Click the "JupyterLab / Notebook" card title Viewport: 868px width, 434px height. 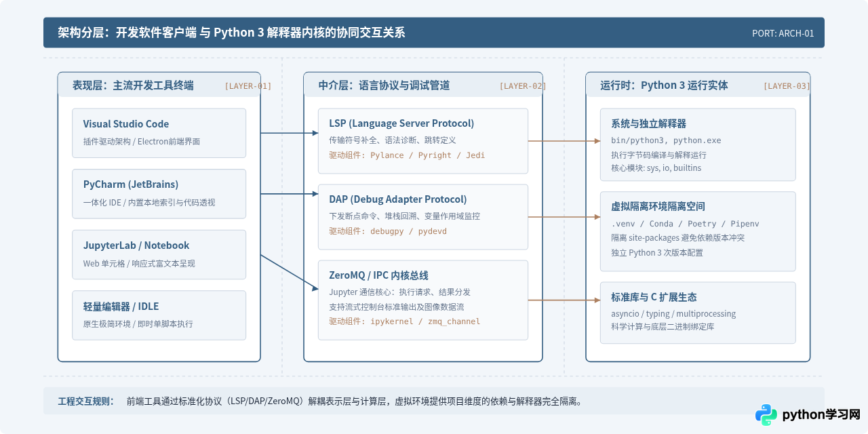(x=136, y=245)
